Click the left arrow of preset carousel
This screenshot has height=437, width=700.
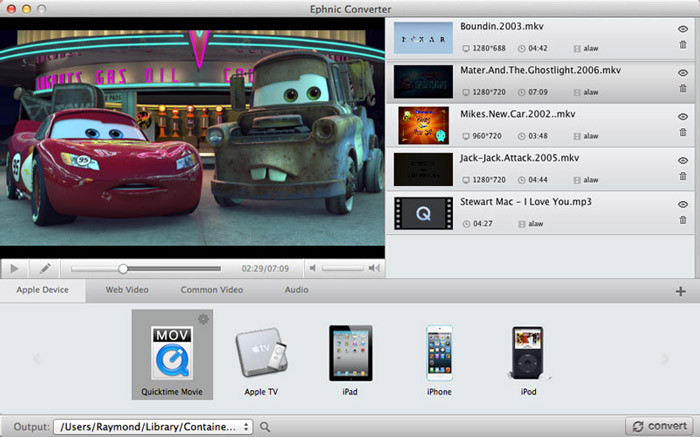click(x=37, y=358)
